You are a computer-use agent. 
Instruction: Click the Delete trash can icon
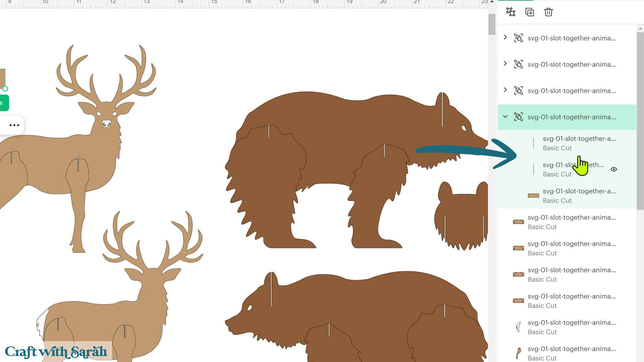click(x=548, y=12)
